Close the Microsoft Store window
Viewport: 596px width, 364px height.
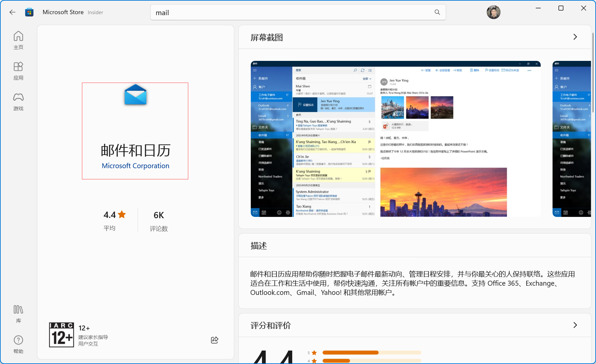[583, 8]
